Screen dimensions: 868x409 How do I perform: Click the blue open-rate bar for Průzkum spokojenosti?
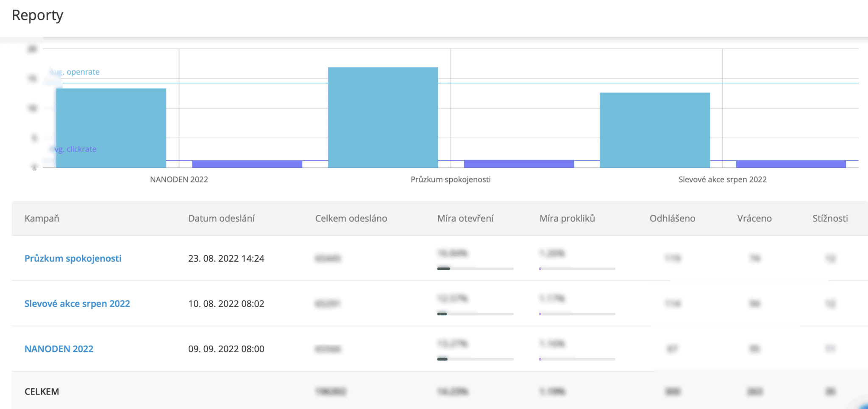(383, 118)
